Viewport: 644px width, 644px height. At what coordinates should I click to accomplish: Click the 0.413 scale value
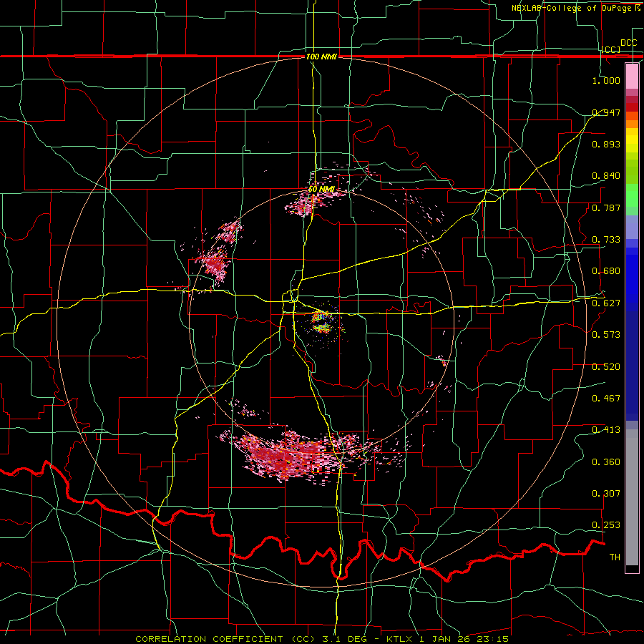pyautogui.click(x=606, y=430)
